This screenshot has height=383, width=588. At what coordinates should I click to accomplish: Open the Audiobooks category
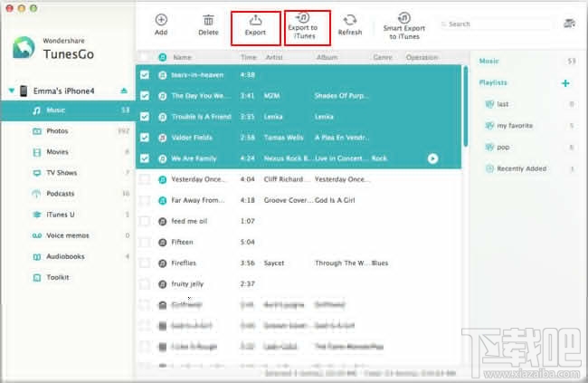coord(68,257)
